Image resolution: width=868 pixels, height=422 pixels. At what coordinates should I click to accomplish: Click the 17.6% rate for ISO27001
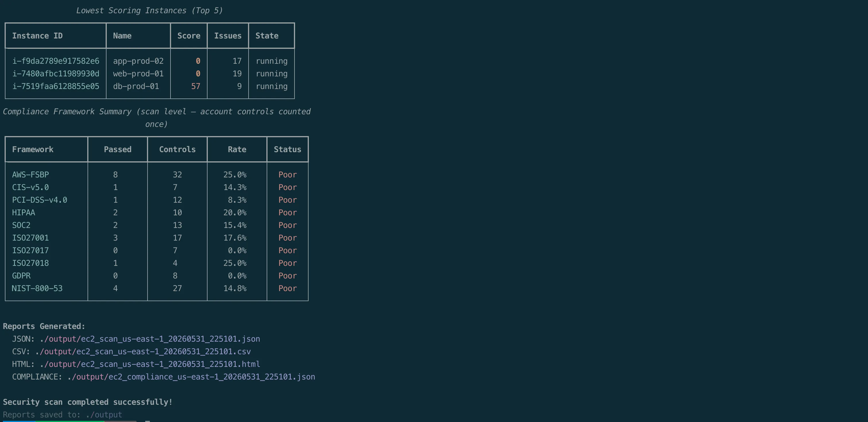click(x=235, y=238)
